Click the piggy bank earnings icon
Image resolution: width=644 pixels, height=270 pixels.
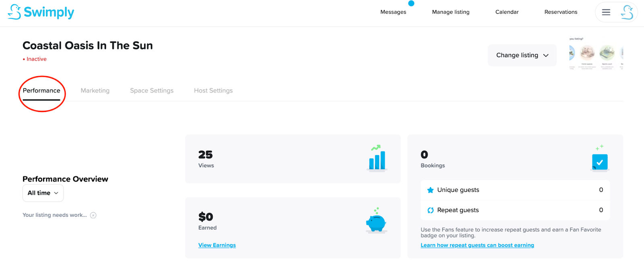tap(376, 221)
